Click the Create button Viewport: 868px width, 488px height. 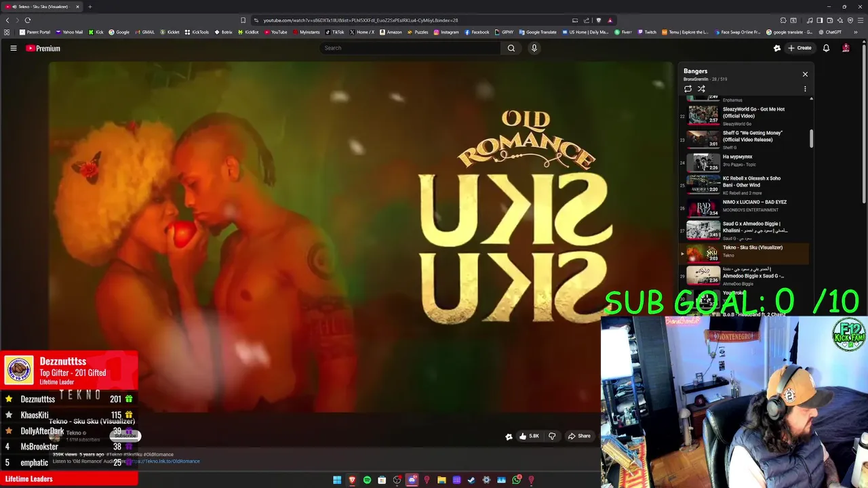pyautogui.click(x=799, y=48)
